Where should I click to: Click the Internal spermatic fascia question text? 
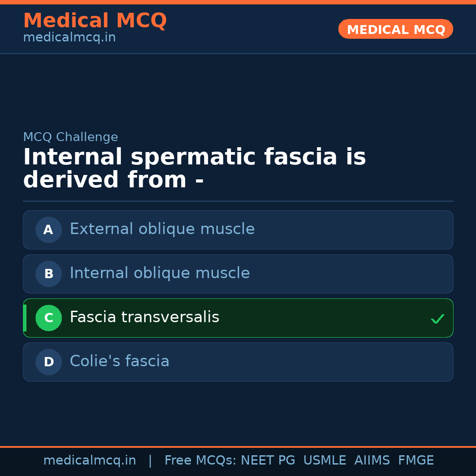point(194,169)
